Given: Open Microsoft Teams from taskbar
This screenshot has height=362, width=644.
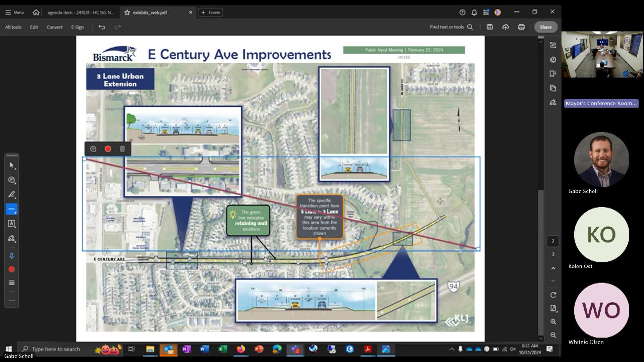Looking at the screenshot, I should (x=295, y=349).
